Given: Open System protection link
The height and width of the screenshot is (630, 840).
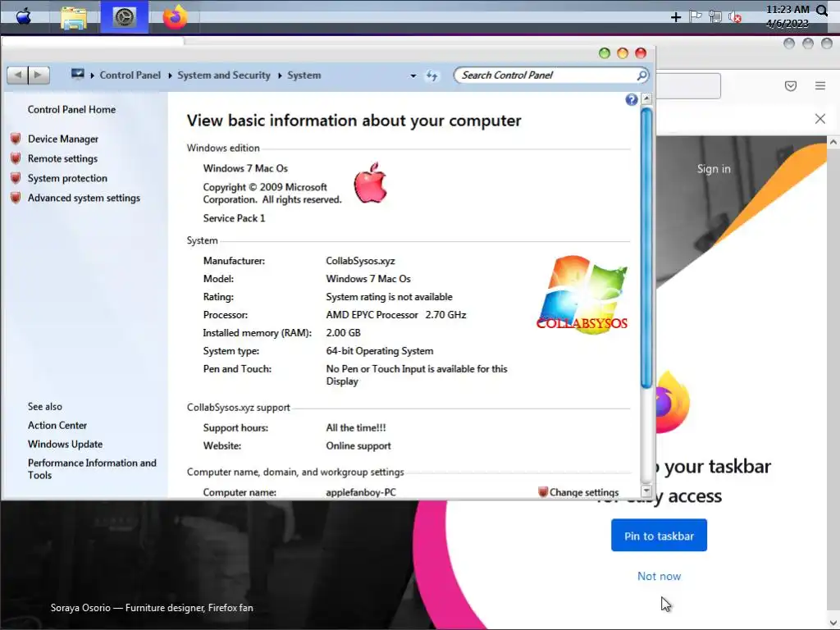Looking at the screenshot, I should tap(67, 178).
